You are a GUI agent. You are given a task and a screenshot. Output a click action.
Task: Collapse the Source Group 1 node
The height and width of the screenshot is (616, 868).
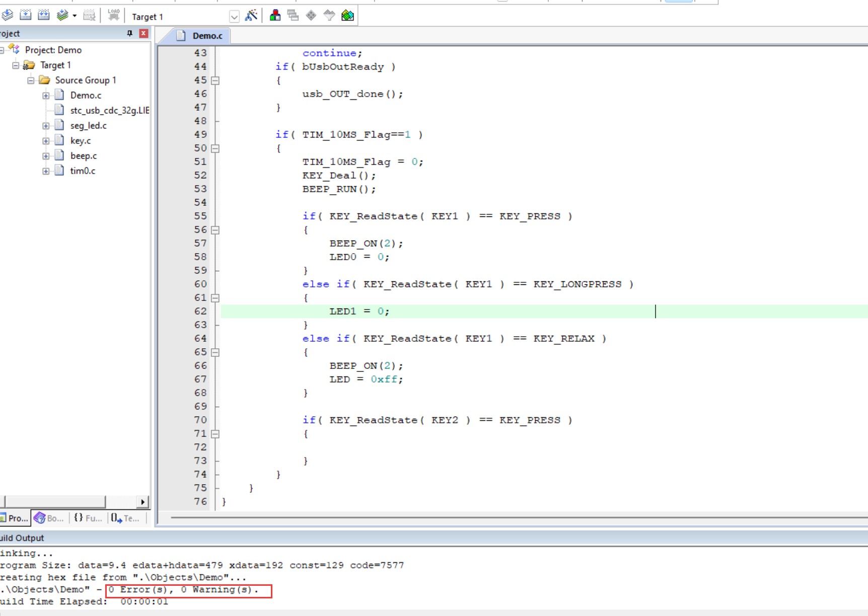click(x=31, y=80)
